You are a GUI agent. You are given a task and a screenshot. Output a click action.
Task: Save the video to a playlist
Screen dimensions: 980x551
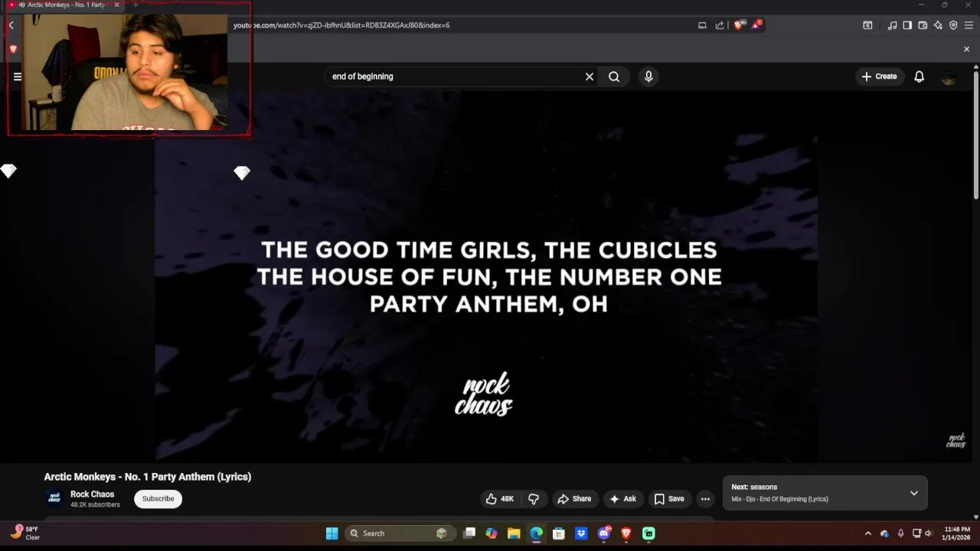pyautogui.click(x=669, y=499)
